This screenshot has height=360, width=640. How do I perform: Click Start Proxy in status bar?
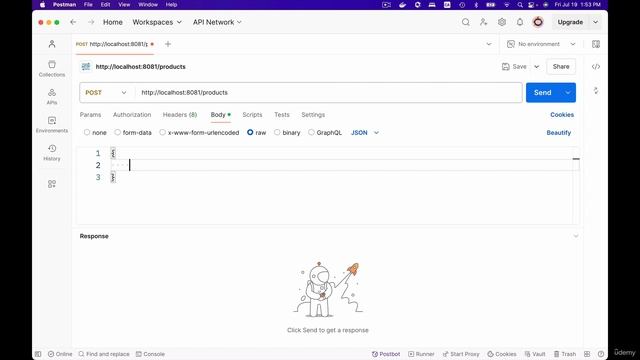coord(461,354)
